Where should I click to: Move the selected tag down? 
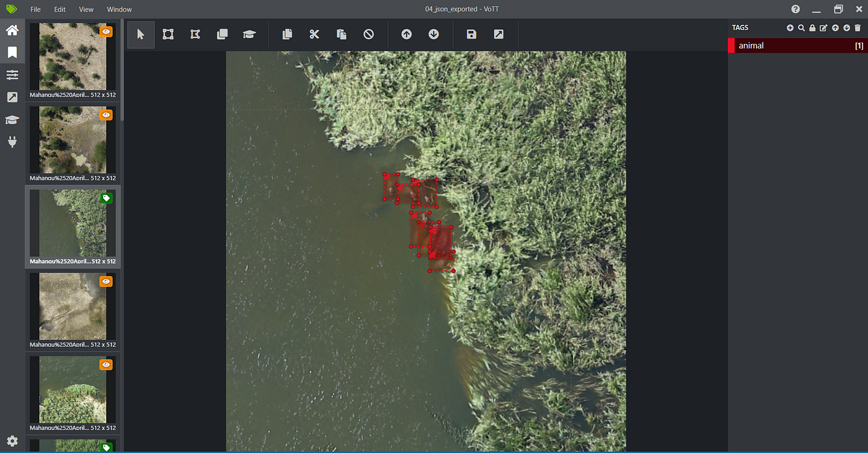[x=846, y=28]
